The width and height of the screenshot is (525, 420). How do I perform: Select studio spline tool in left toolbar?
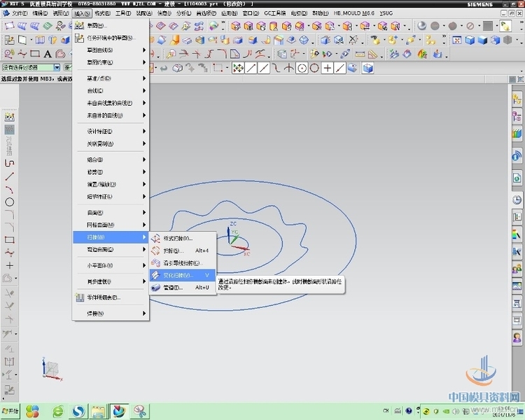pos(9,253)
